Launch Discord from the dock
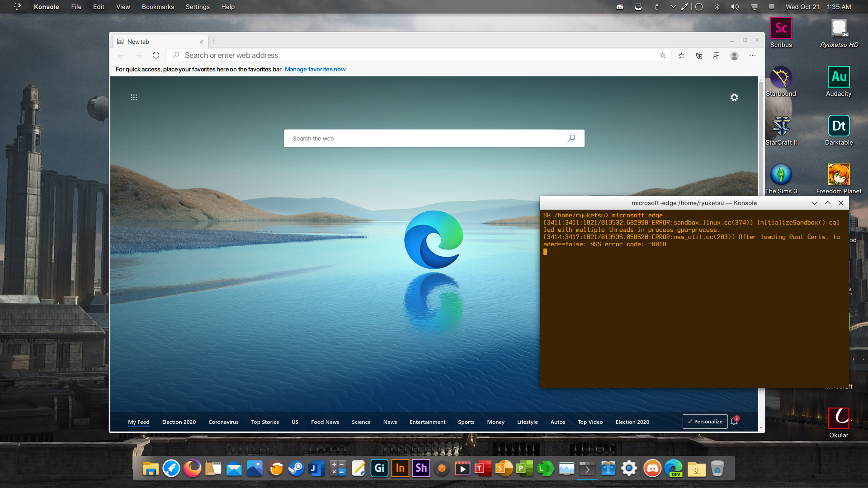 [x=652, y=469]
